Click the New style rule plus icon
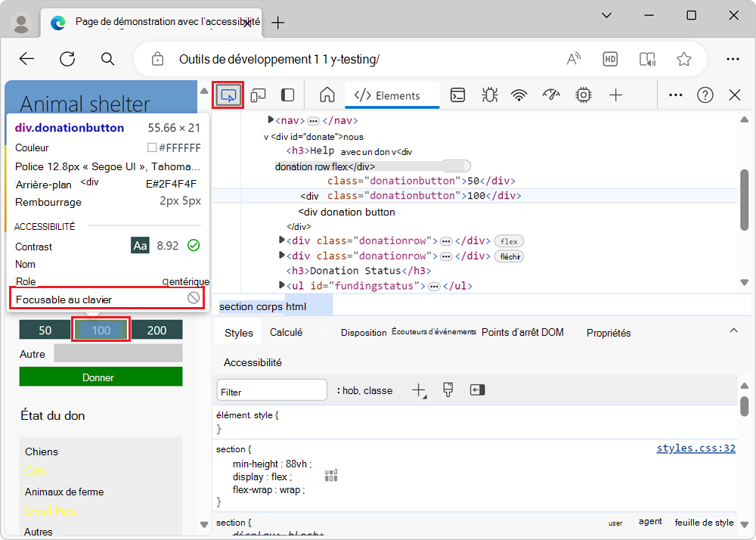This screenshot has width=756, height=540. coord(418,390)
